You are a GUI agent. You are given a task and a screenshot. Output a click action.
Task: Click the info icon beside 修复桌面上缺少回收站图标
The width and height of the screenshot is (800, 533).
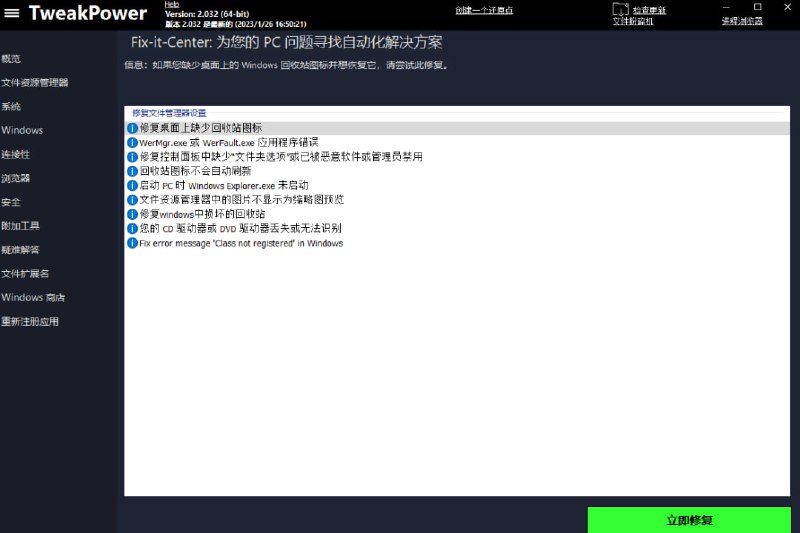[x=132, y=128]
